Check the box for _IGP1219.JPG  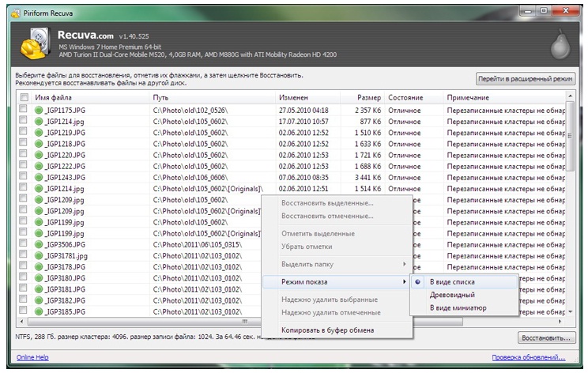click(x=23, y=131)
